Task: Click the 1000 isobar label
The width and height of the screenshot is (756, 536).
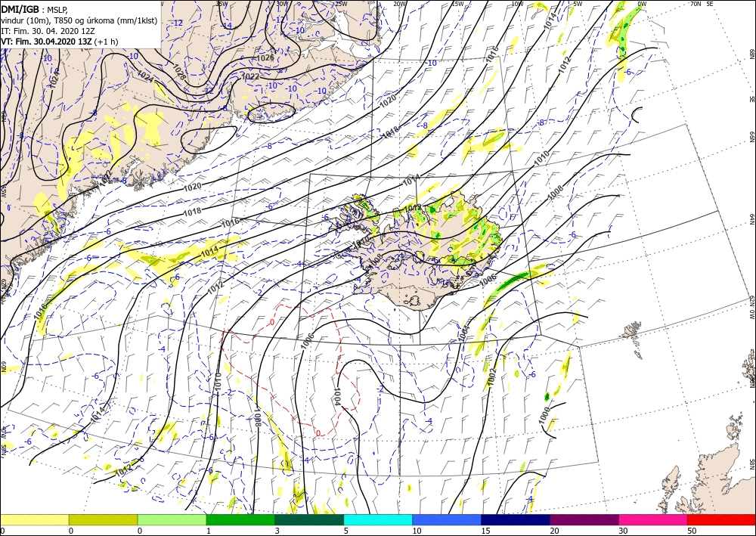Action: click(545, 416)
